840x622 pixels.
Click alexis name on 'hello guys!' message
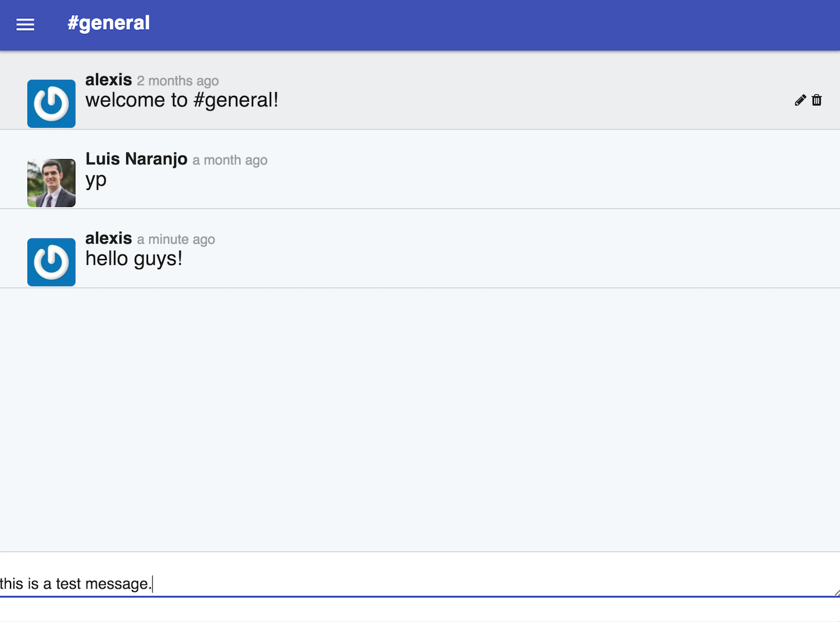[x=108, y=238]
